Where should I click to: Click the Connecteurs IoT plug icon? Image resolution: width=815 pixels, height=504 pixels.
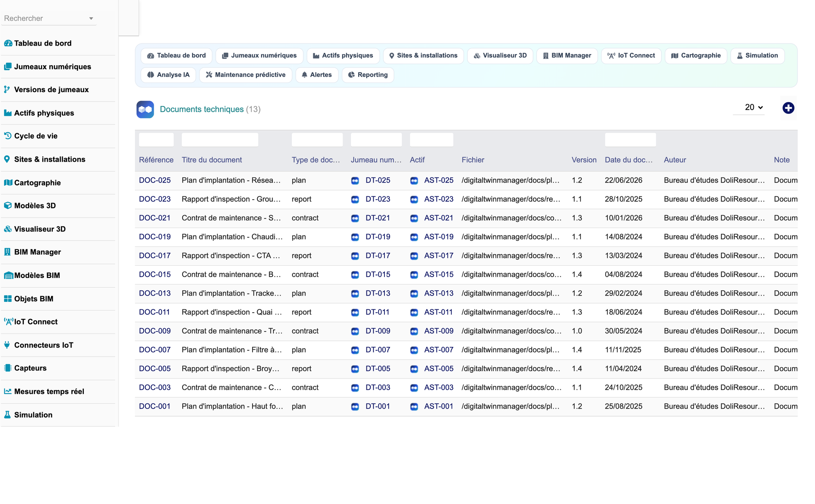[x=7, y=345]
